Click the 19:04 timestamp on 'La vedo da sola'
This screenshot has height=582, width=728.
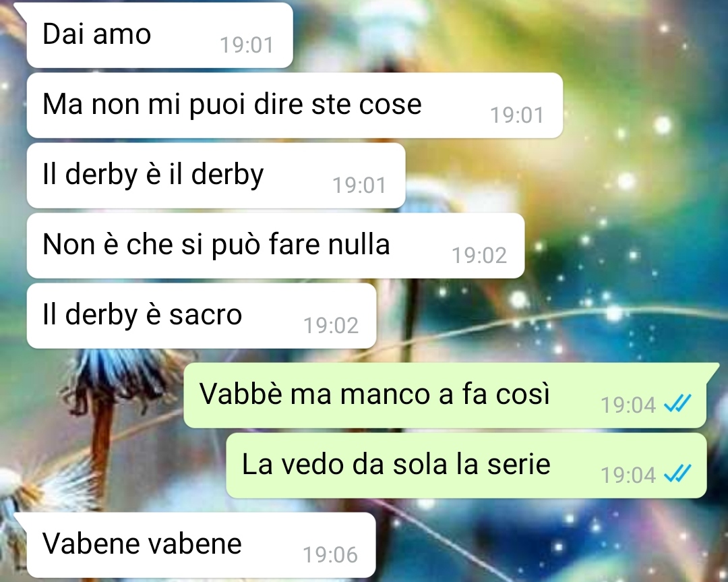coord(628,475)
